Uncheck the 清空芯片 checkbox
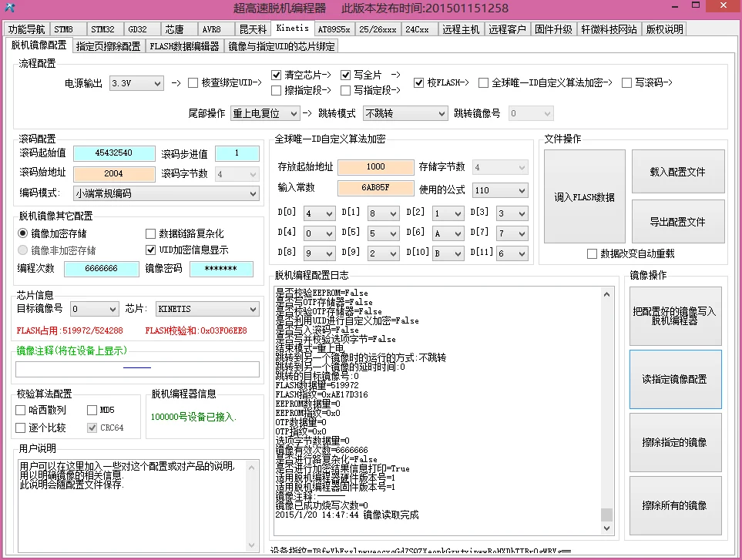The image size is (742, 560). coord(277,75)
